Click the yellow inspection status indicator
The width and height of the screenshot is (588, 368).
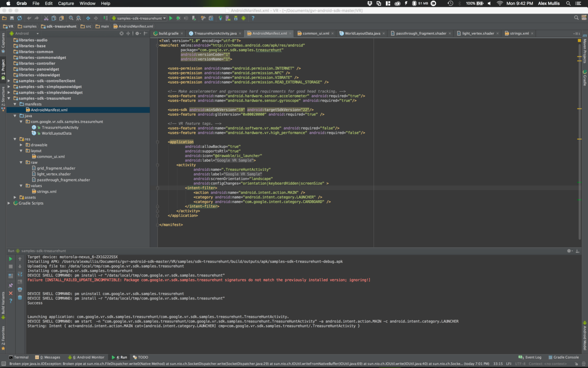(x=579, y=40)
